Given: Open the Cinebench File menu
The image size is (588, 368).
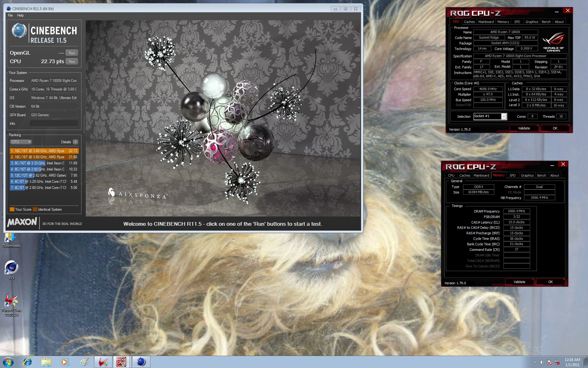Looking at the screenshot, I should [10, 15].
